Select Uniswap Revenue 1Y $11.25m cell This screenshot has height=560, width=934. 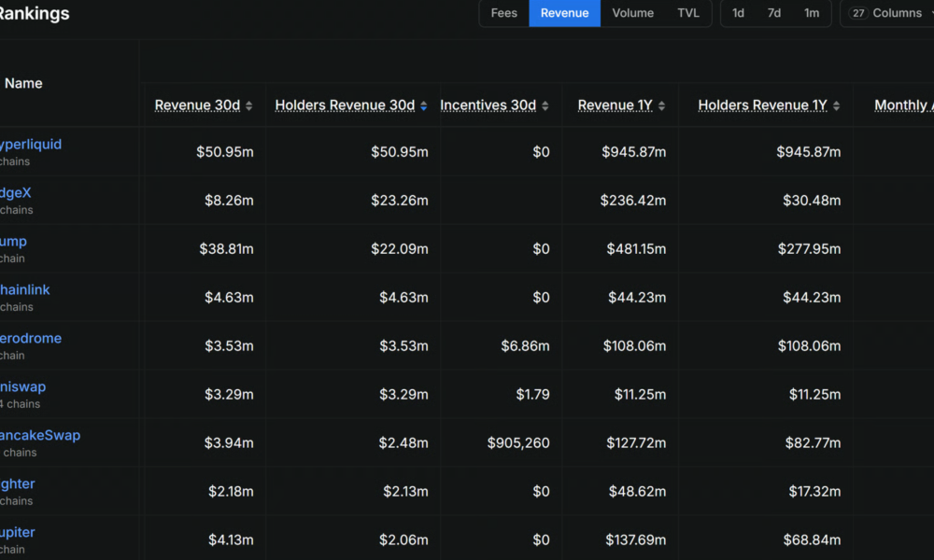coord(640,394)
